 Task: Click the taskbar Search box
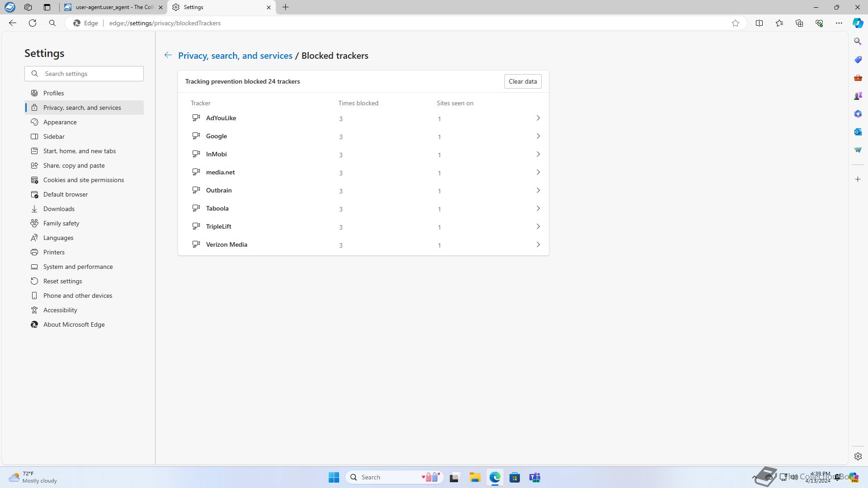(x=395, y=477)
